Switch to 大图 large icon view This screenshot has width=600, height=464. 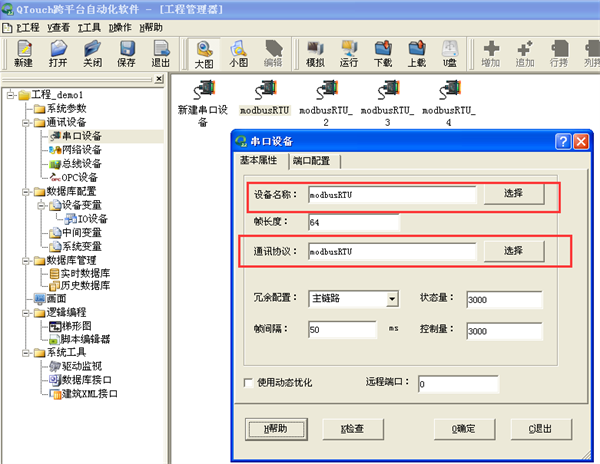point(204,54)
